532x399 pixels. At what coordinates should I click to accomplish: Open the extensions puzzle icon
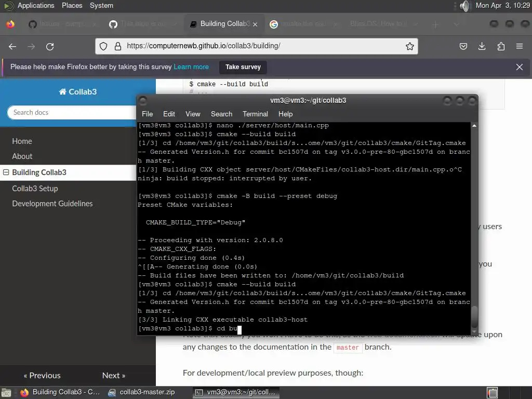[x=501, y=46]
